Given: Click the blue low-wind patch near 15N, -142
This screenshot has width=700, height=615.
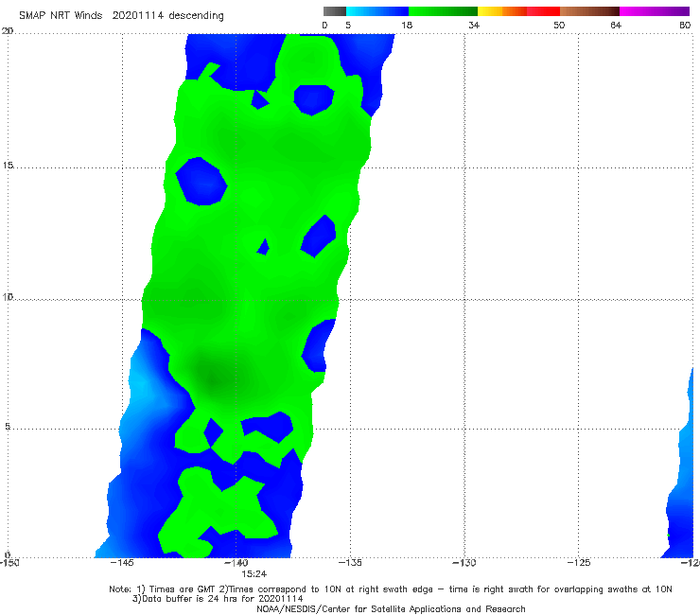Looking at the screenshot, I should tap(201, 182).
